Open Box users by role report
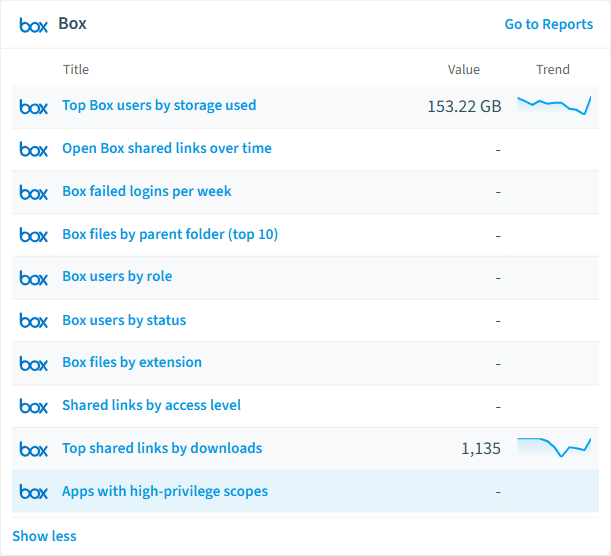 [117, 276]
